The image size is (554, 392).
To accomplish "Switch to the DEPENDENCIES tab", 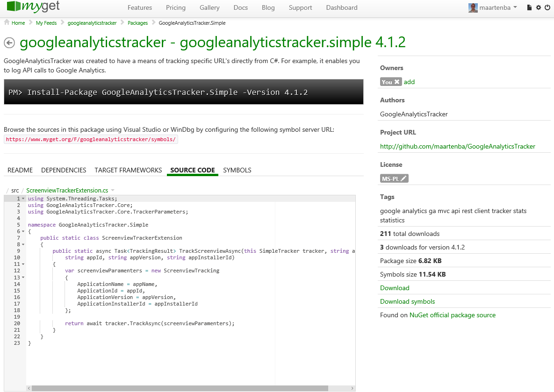I will (x=64, y=170).
